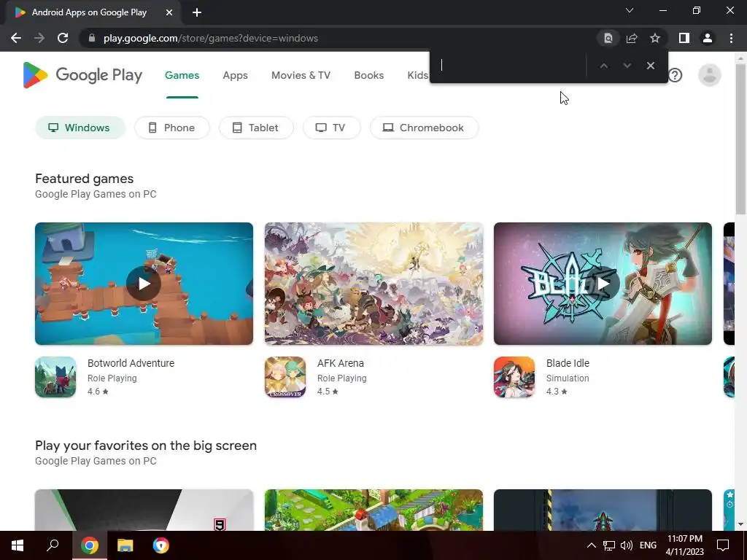Screen dimensions: 747x560
Task: Click the Google Play logo
Action: pos(82,75)
